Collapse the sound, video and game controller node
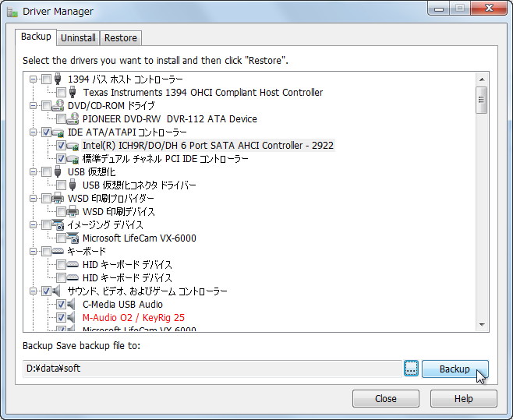The width and height of the screenshot is (513, 420). click(33, 291)
